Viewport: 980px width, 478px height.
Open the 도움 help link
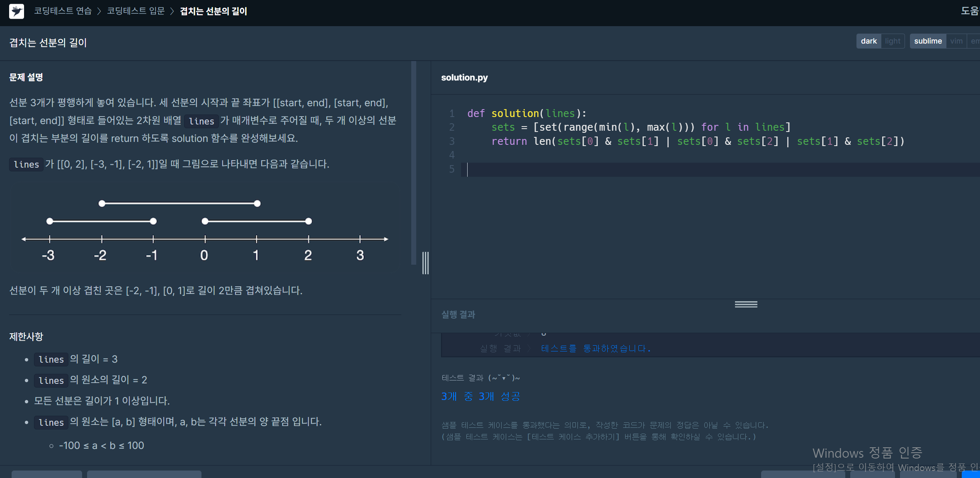(x=970, y=11)
